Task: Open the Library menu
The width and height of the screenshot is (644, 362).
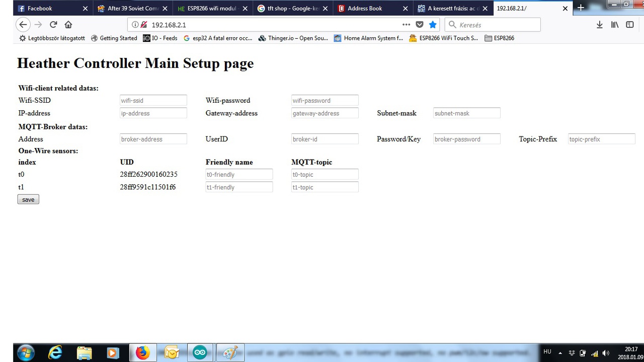Action: coord(615,25)
